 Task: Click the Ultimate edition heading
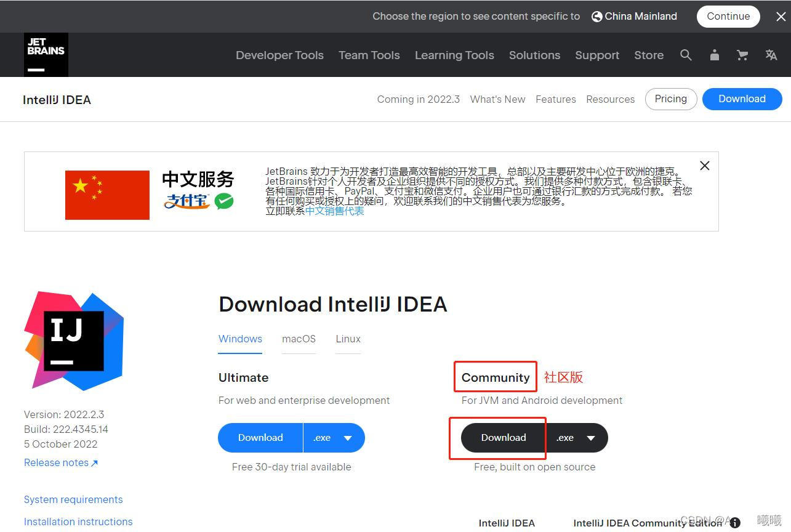click(x=243, y=377)
